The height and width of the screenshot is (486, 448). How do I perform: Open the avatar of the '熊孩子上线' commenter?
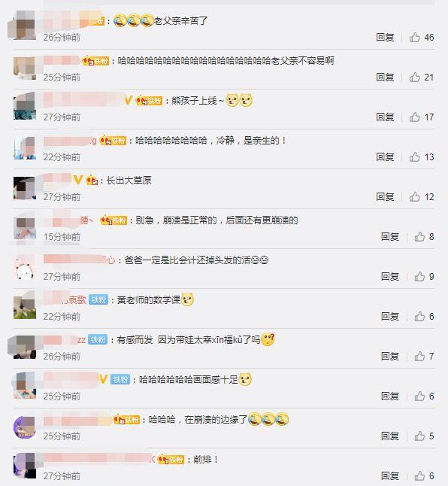(25, 107)
